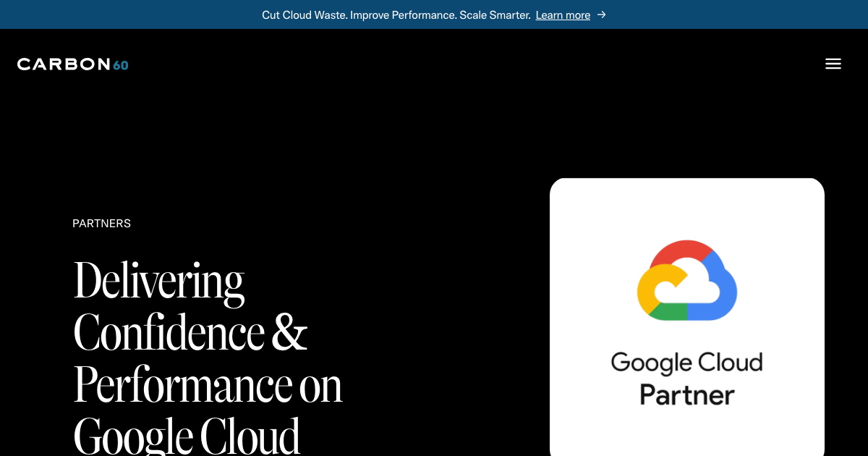Follow the Learn more banner link

coord(563,15)
